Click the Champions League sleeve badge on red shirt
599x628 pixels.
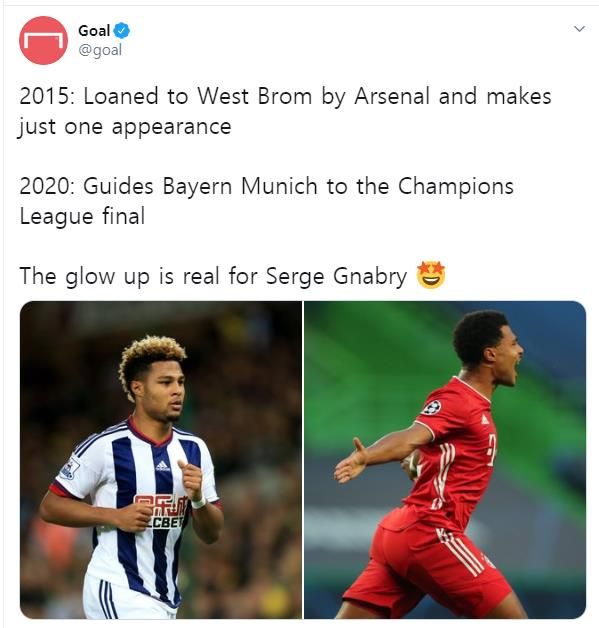click(432, 408)
